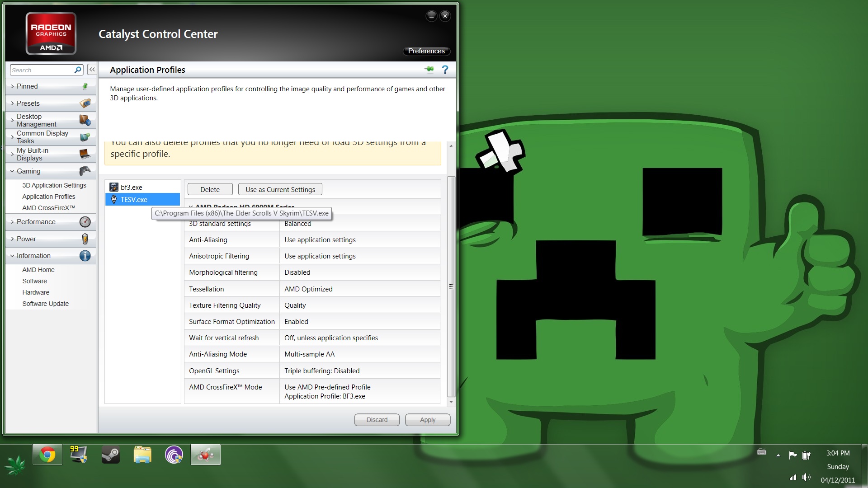Click the Desktop Management icon
This screenshot has height=488, width=868.
point(85,120)
